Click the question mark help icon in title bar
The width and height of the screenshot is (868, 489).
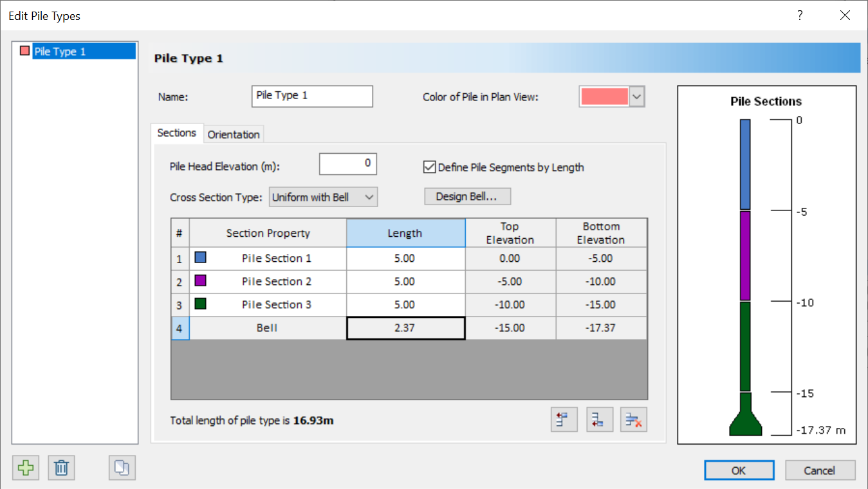800,15
